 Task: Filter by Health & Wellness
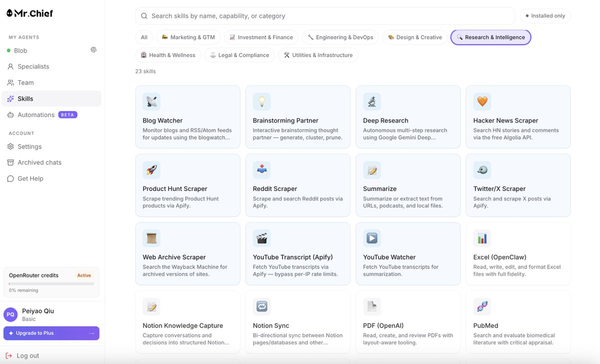pos(168,55)
